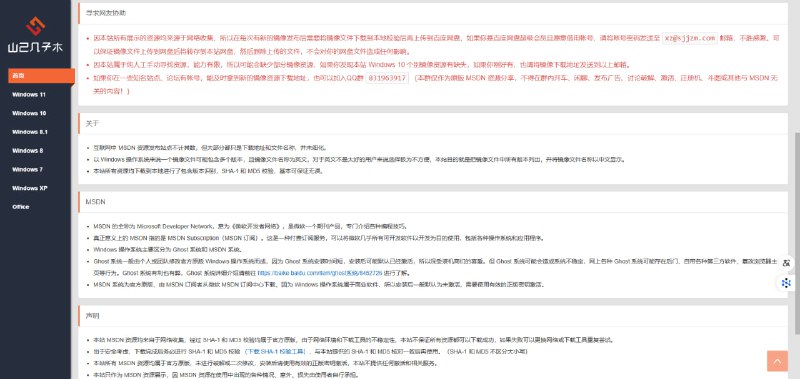Screen dimensions: 800x379
Task: Click the QQ group number 831963917
Action: (x=387, y=78)
